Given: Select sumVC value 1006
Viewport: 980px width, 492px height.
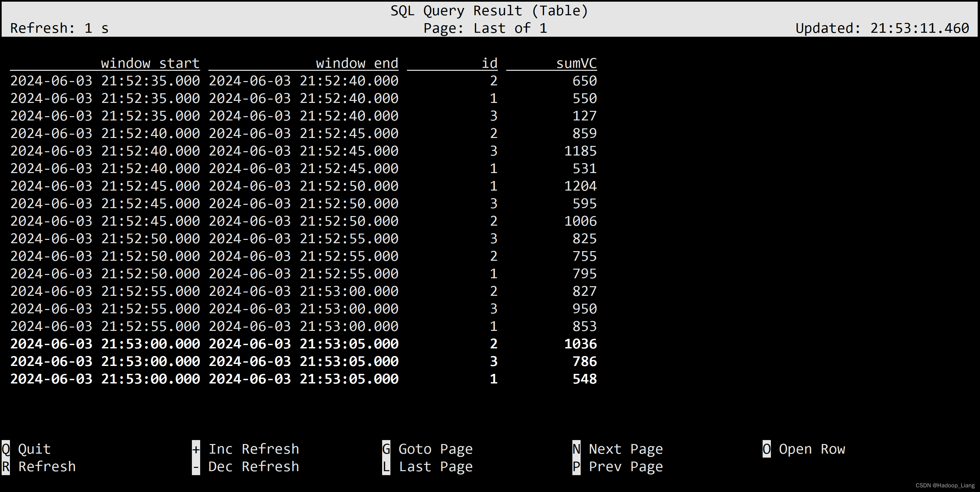Looking at the screenshot, I should click(581, 221).
